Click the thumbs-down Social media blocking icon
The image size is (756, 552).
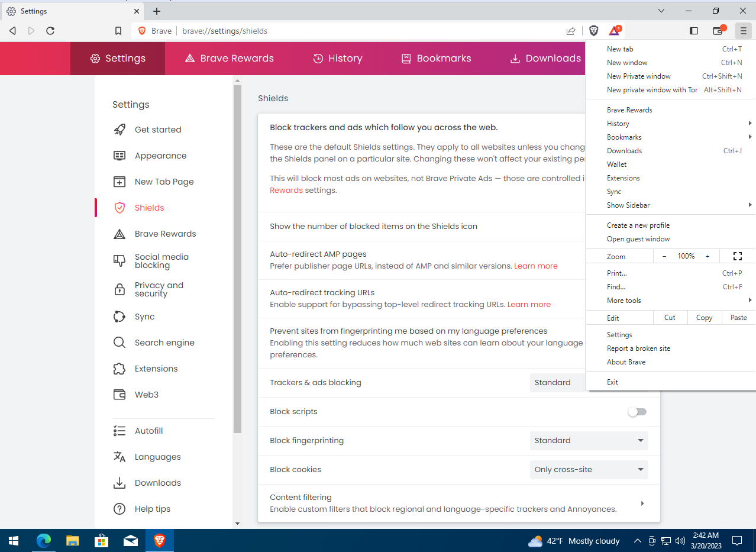tap(119, 260)
